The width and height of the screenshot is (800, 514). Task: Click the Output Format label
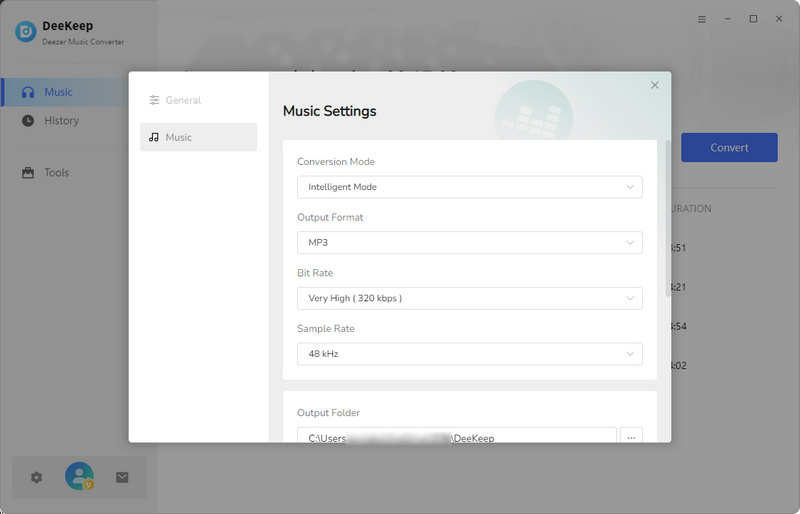pyautogui.click(x=330, y=217)
